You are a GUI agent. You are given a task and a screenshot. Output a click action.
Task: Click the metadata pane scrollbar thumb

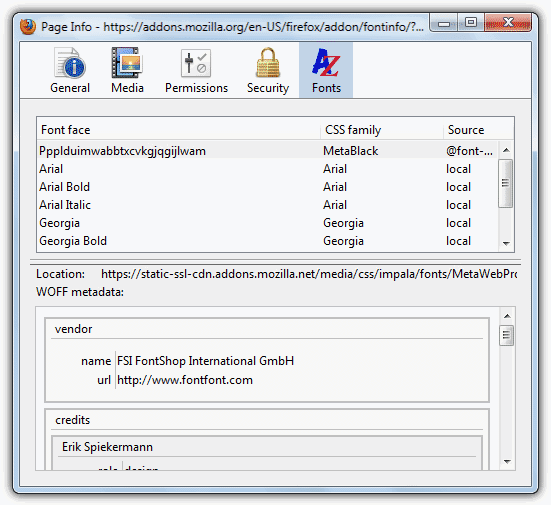(x=507, y=335)
